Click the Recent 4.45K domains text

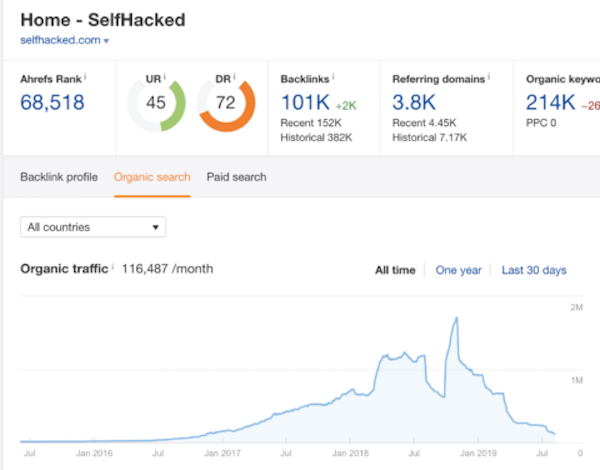[x=424, y=123]
